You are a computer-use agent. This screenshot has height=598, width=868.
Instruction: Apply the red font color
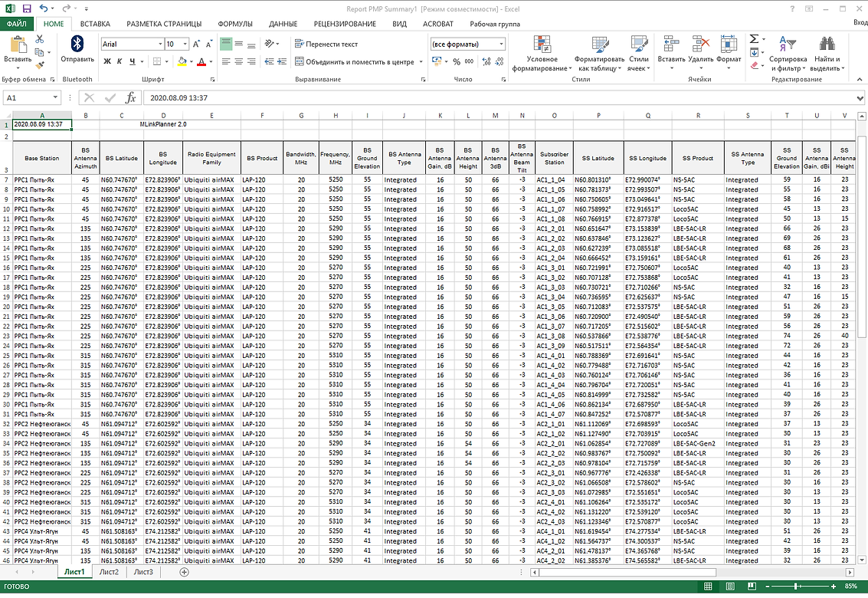(x=201, y=61)
